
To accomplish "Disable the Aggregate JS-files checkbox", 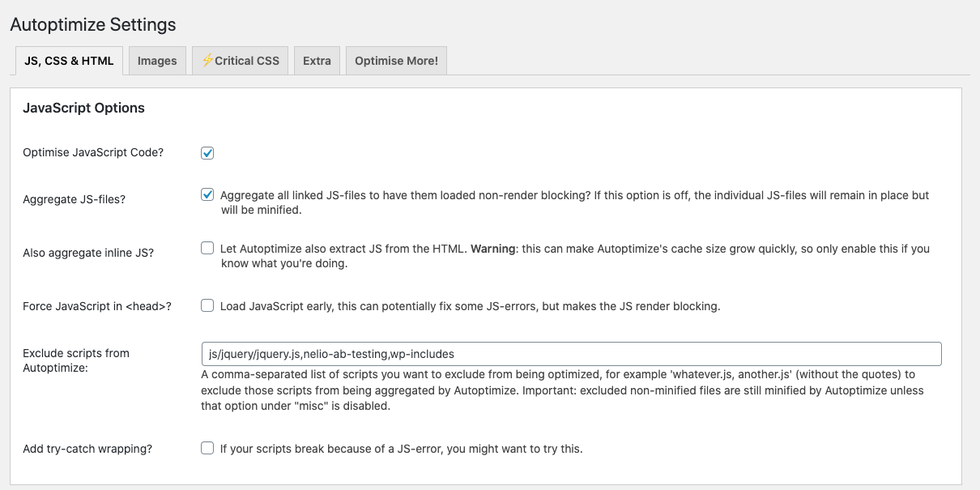I will (x=207, y=195).
